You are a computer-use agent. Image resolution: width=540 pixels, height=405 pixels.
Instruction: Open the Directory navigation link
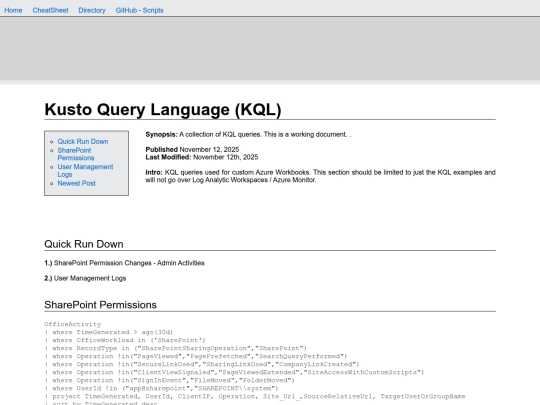(x=92, y=10)
